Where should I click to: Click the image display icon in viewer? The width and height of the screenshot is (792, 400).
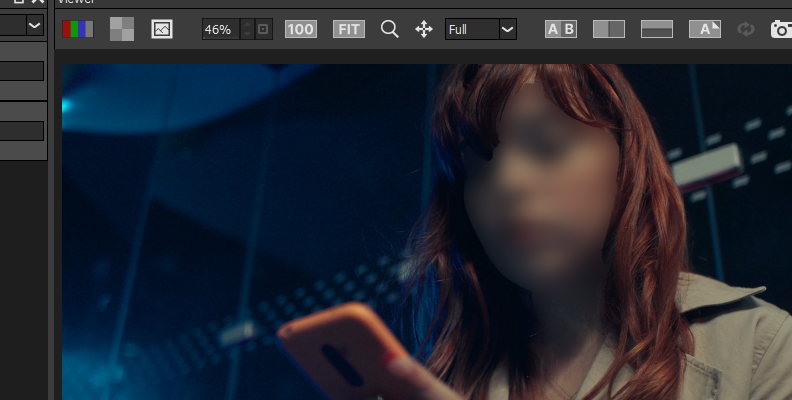(x=162, y=29)
